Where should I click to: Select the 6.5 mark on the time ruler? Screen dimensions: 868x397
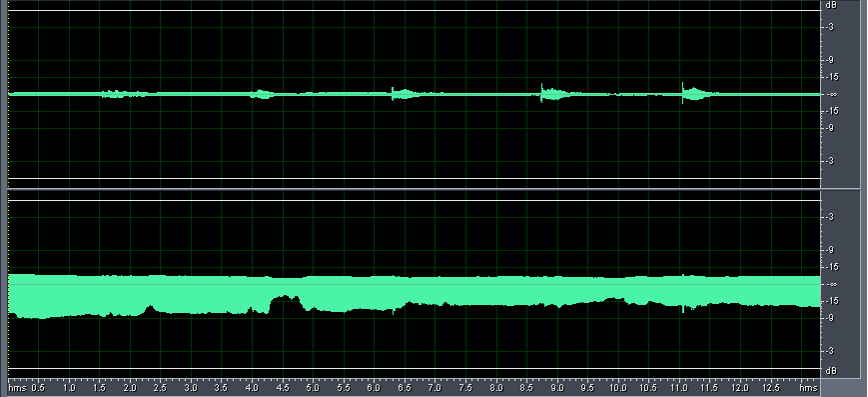coord(405,388)
